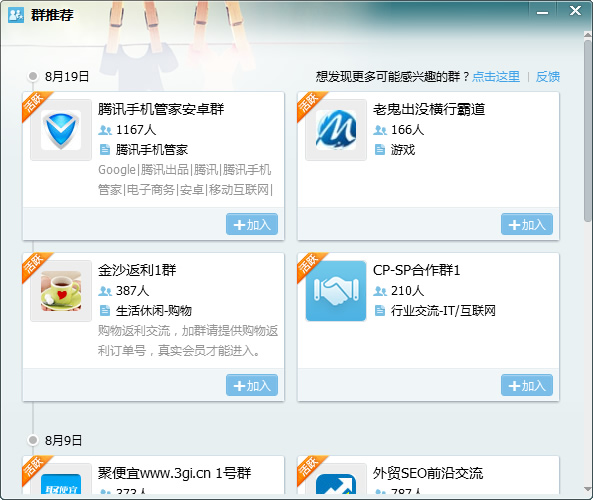Click the vertical scrollbar thumb
Viewport: 593px width, 500px height.
587,130
